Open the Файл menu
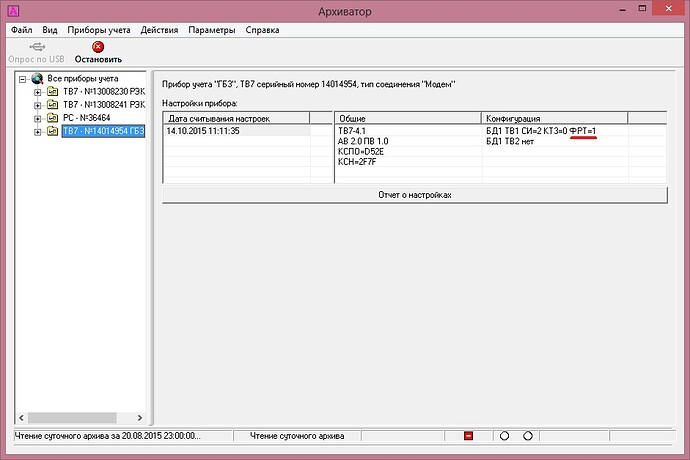Screen dimensions: 690x460 click(22, 30)
